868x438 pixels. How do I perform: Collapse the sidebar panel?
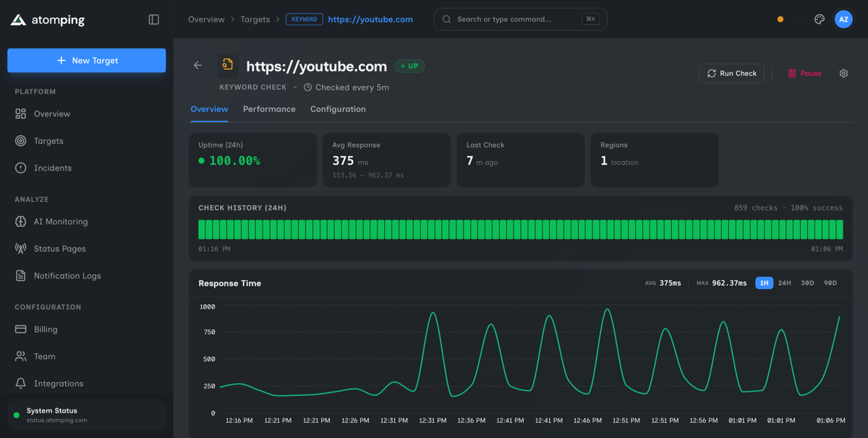click(x=153, y=20)
